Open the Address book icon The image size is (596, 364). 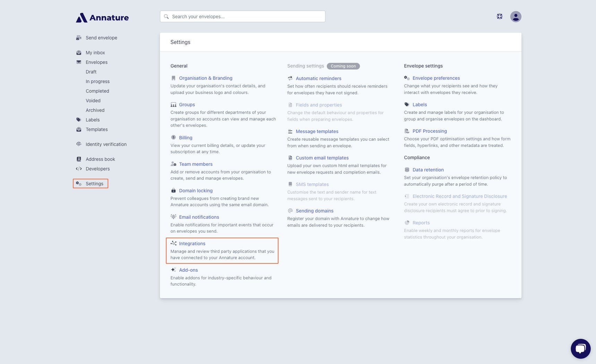tap(78, 159)
